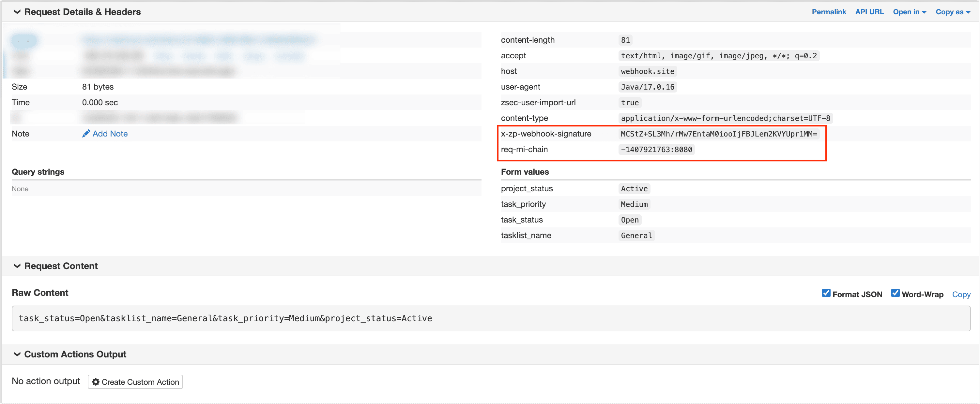Image resolution: width=980 pixels, height=404 pixels.
Task: Uncheck the Format JSON checkbox
Action: point(826,293)
